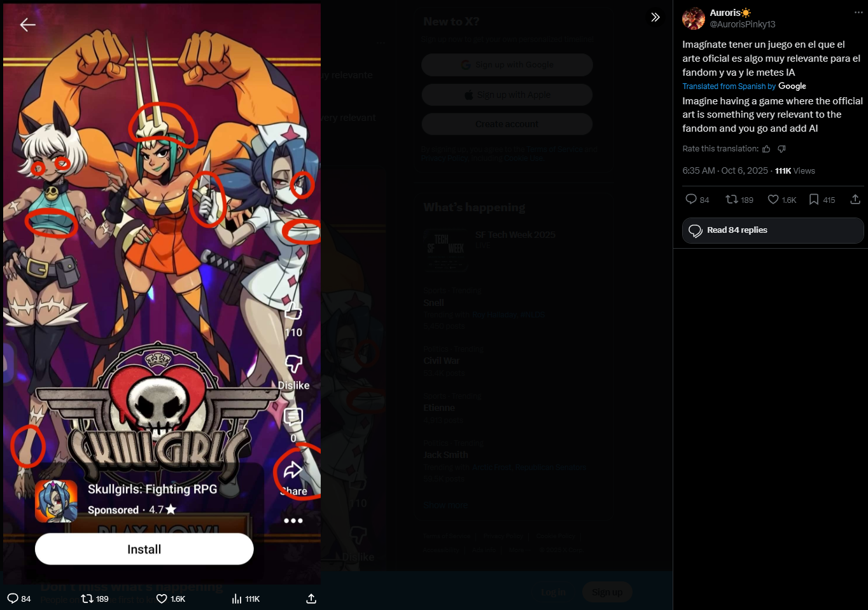Image resolution: width=868 pixels, height=610 pixels.
Task: Click the @AurorisPinky13 handle link
Action: (x=742, y=24)
